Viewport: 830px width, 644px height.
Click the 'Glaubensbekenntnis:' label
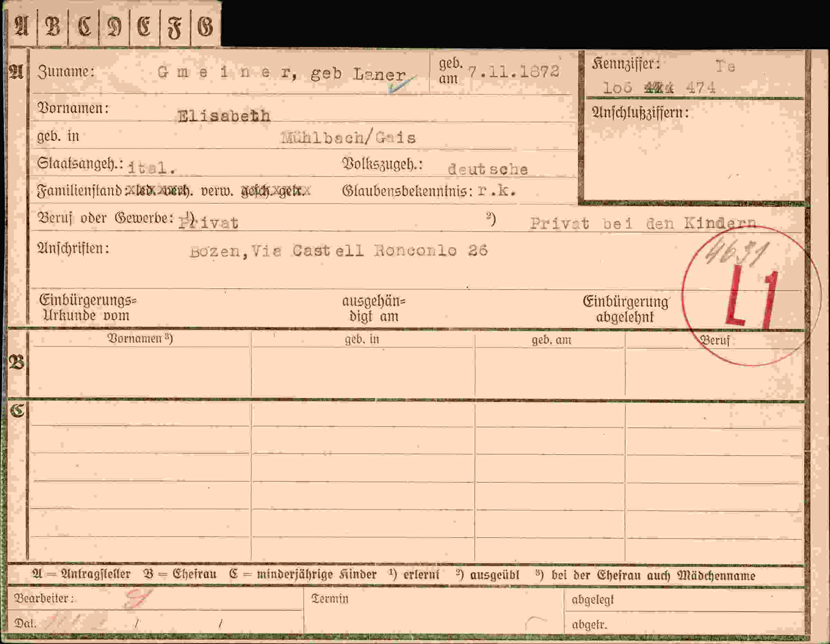pyautogui.click(x=407, y=191)
